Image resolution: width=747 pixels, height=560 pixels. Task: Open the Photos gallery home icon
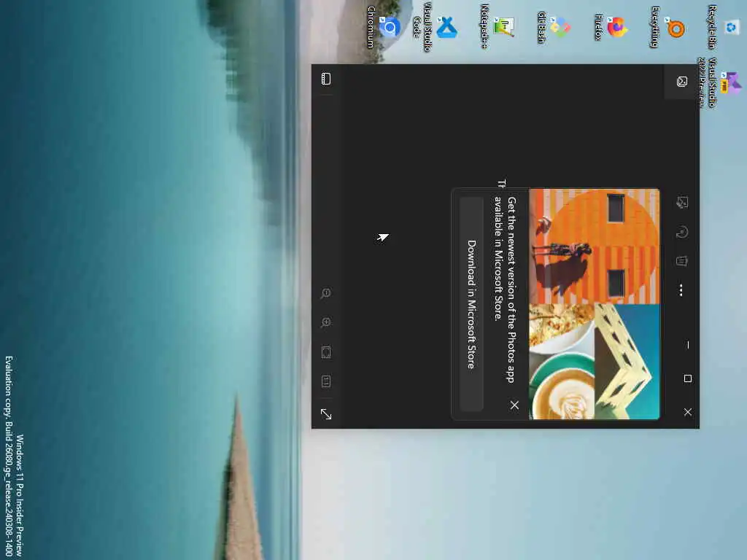682,82
